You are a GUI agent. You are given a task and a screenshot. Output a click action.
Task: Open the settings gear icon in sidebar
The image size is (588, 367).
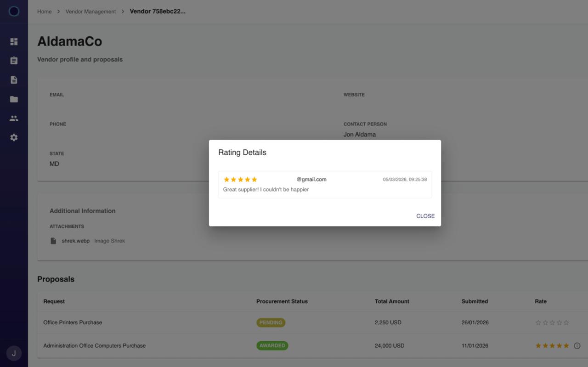click(14, 137)
